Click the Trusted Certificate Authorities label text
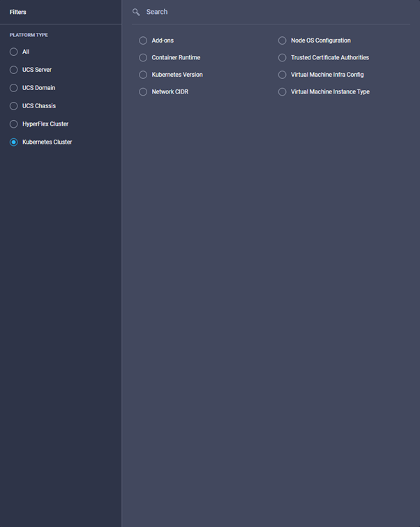420x527 pixels. point(330,58)
